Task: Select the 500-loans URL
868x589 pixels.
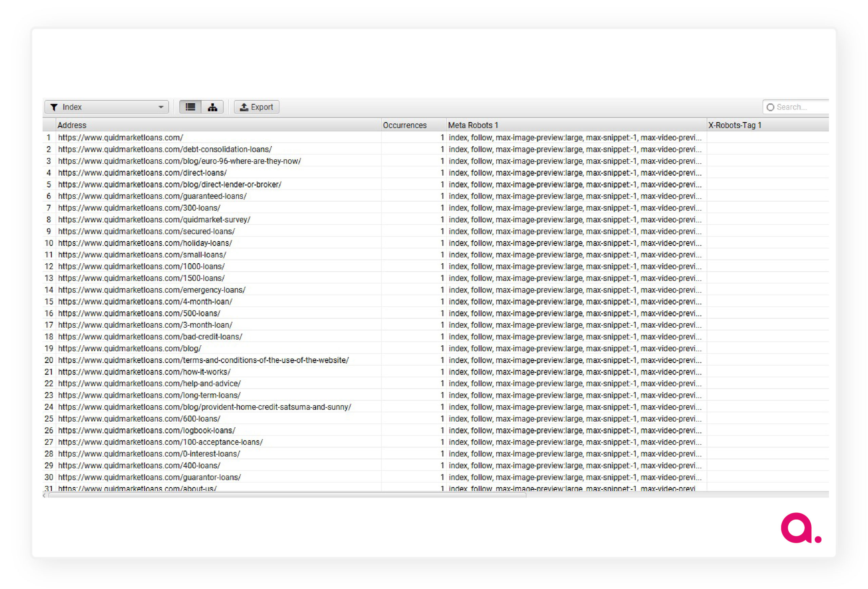Action: 139,313
